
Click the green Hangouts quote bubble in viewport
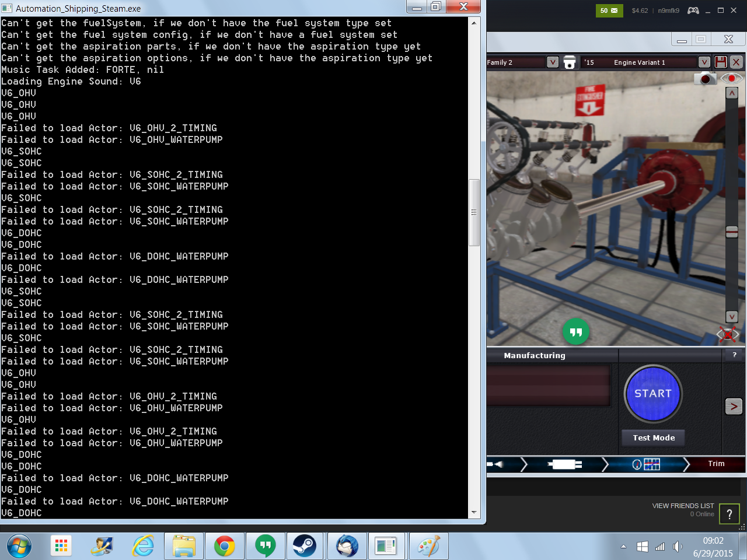point(576,332)
